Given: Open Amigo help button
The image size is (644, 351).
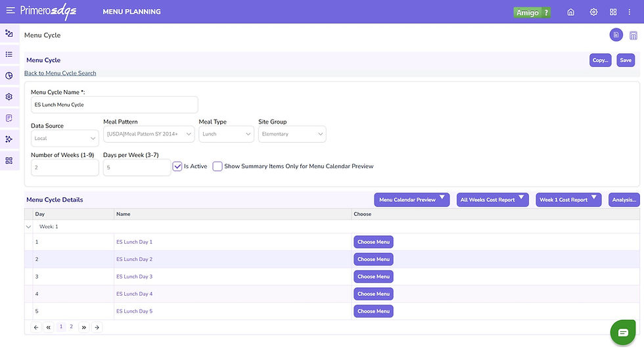Looking at the screenshot, I should pyautogui.click(x=532, y=12).
